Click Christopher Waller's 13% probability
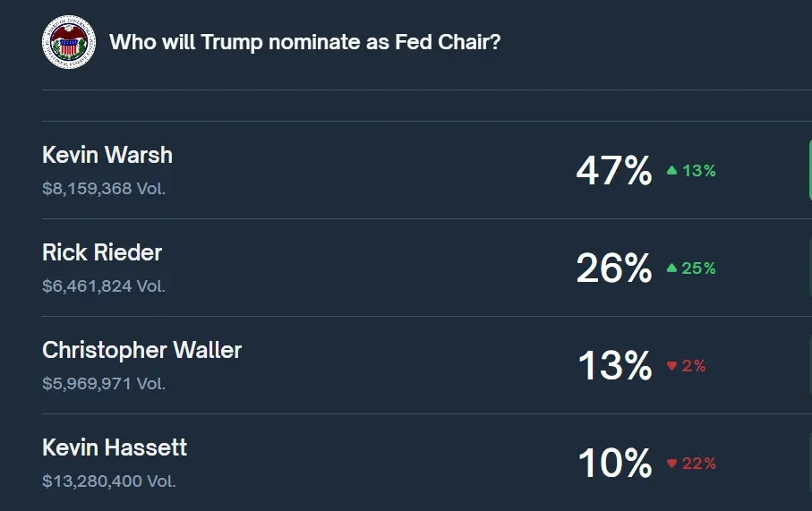Viewport: 812px width, 511px height. point(614,366)
